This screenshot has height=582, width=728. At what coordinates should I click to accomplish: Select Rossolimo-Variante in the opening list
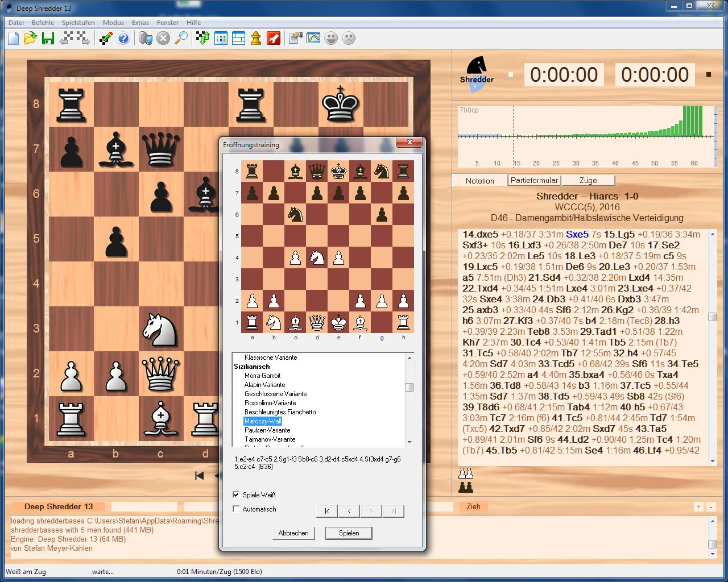click(x=270, y=403)
